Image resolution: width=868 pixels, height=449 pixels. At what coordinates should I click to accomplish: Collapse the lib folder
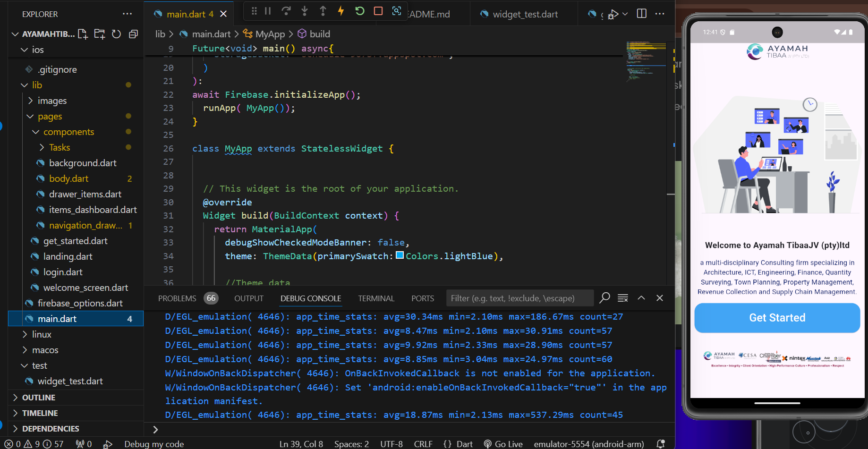tap(25, 85)
